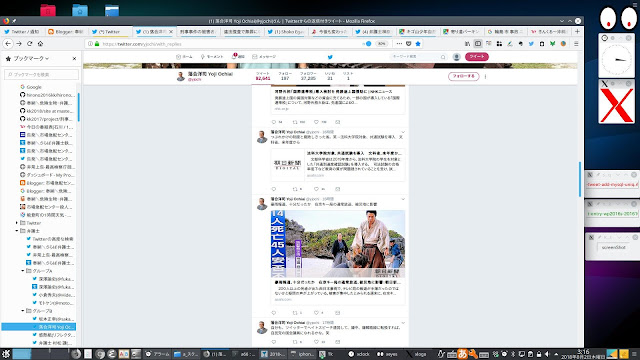Switch to the xclock taskbar entry
Screen dimensions: 640x360
click(359, 354)
